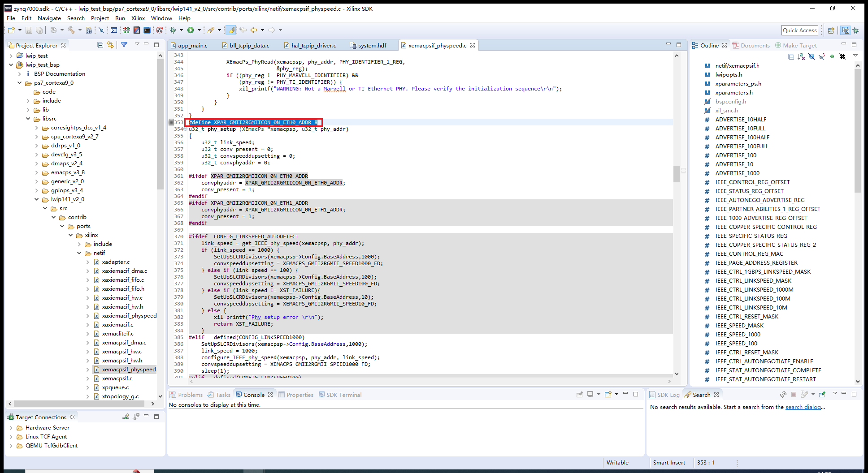This screenshot has width=868, height=473.
Task: Click Open Console icon in Console panel
Action: [608, 394]
